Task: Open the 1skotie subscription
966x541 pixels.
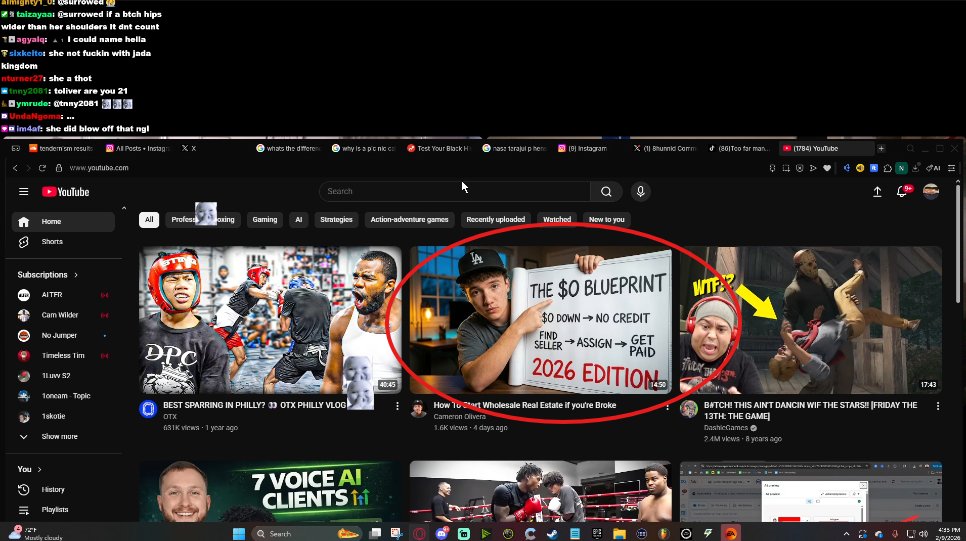Action: (x=63, y=417)
